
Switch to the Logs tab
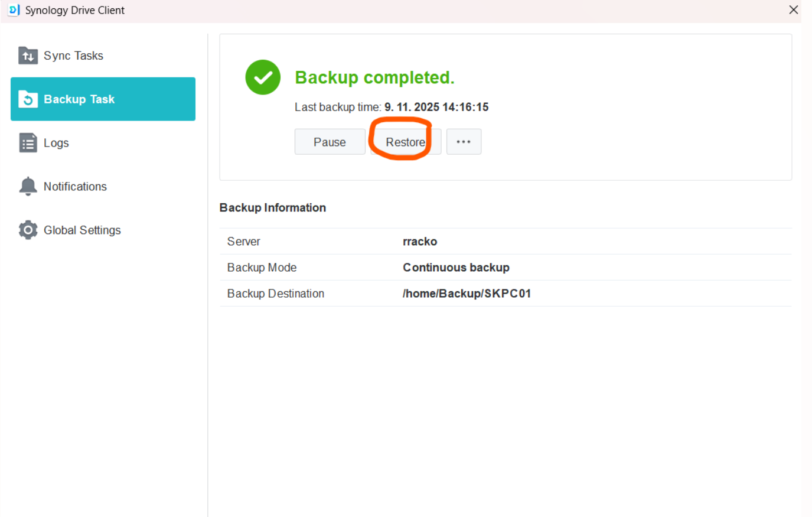click(x=56, y=143)
